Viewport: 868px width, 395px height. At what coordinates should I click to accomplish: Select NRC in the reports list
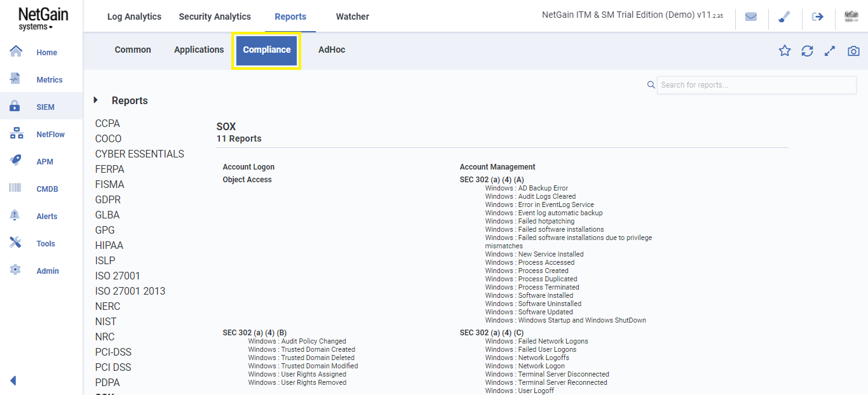click(x=105, y=337)
